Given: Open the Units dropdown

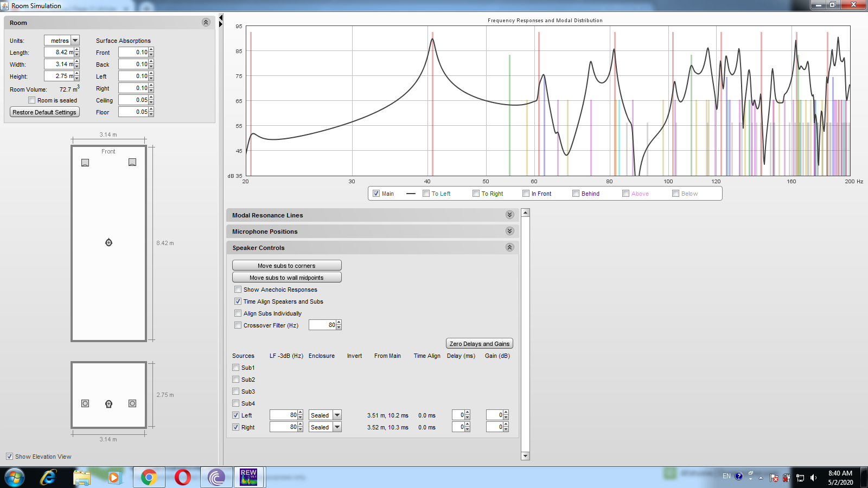Looking at the screenshot, I should 75,41.
